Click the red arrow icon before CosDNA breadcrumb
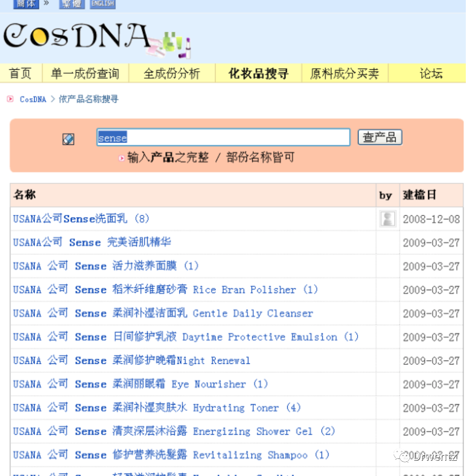This screenshot has height=476, width=472. click(9, 99)
